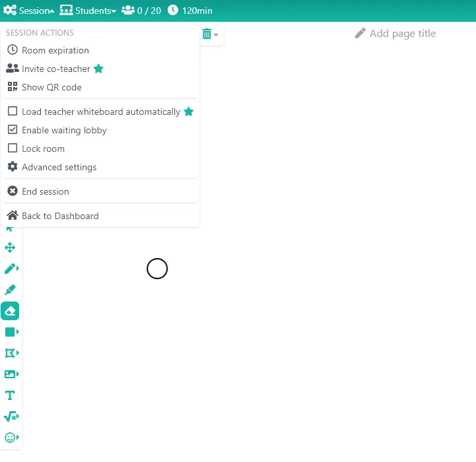Select the eraser tool

click(10, 311)
